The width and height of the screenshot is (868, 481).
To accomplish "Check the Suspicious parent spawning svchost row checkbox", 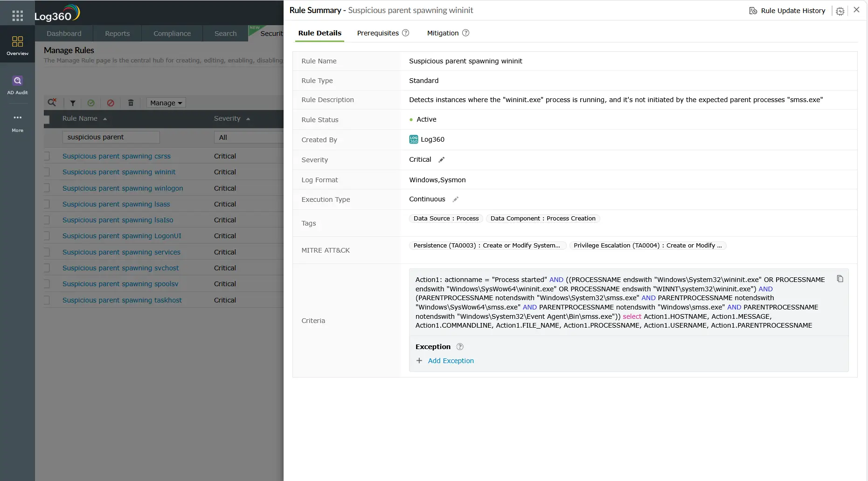I will click(47, 268).
